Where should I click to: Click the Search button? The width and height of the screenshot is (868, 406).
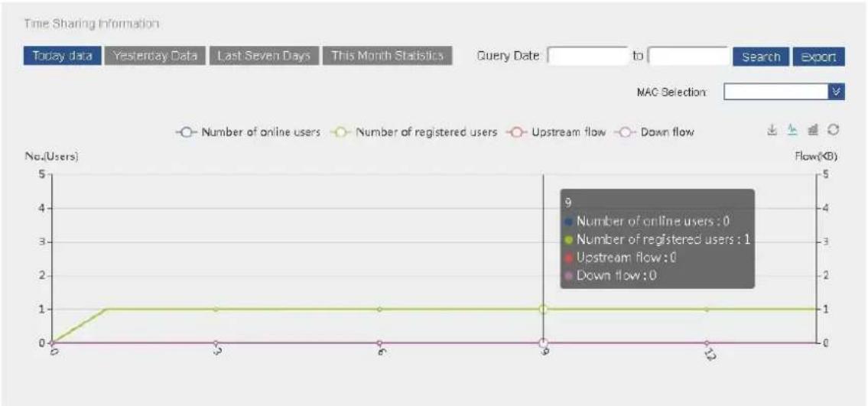761,57
